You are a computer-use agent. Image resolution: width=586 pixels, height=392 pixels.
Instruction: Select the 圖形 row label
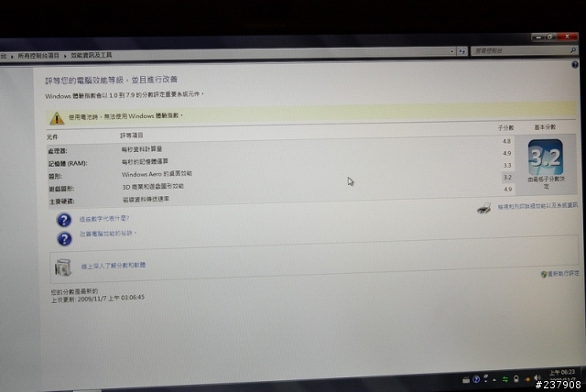pyautogui.click(x=55, y=176)
